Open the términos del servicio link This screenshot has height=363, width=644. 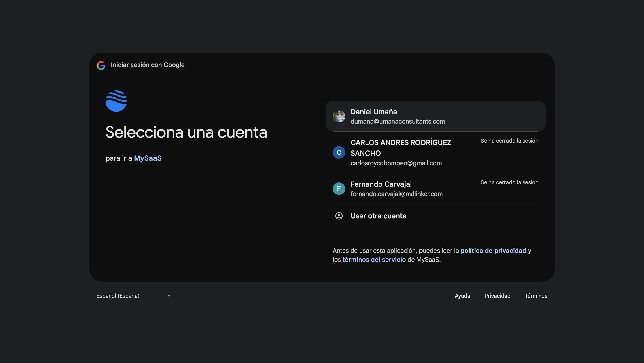374,260
